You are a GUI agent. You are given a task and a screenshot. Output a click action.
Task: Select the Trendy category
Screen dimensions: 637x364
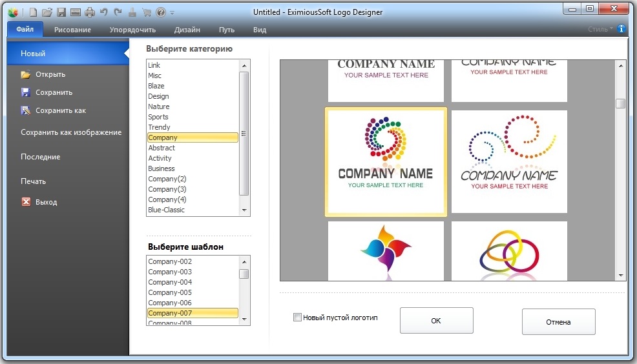click(x=193, y=127)
